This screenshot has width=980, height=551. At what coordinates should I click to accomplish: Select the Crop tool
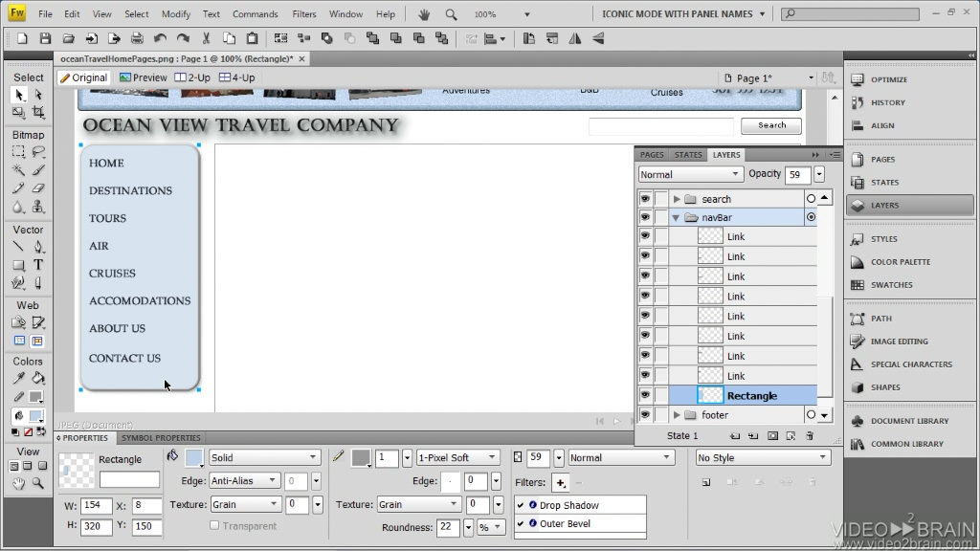[x=38, y=113]
